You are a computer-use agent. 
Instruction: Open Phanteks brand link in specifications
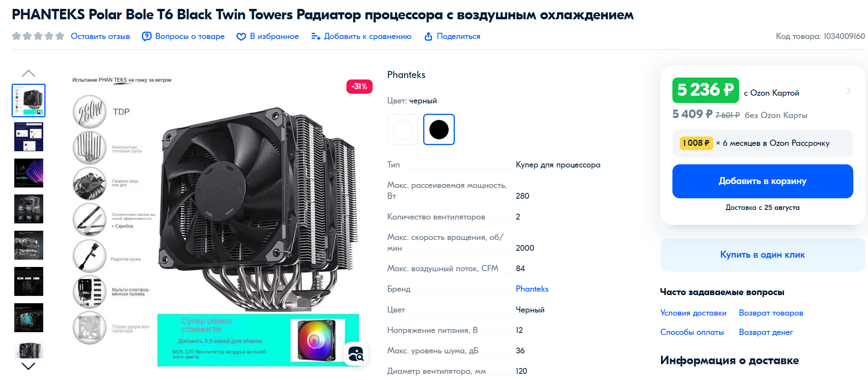532,289
